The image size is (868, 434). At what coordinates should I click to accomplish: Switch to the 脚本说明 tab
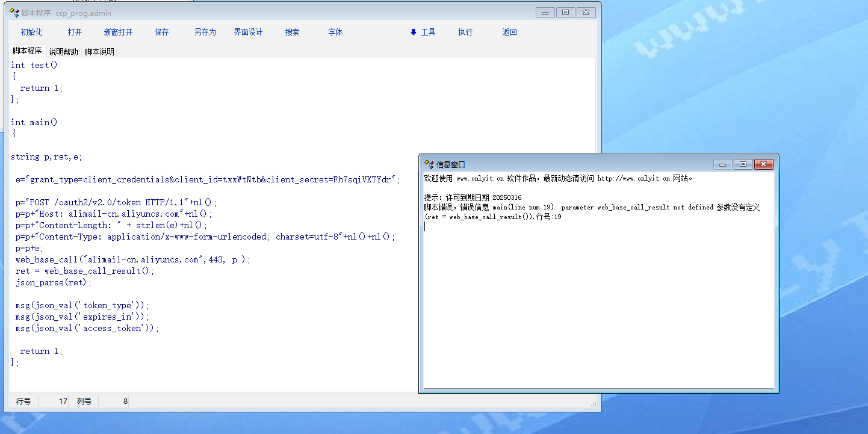(x=99, y=52)
